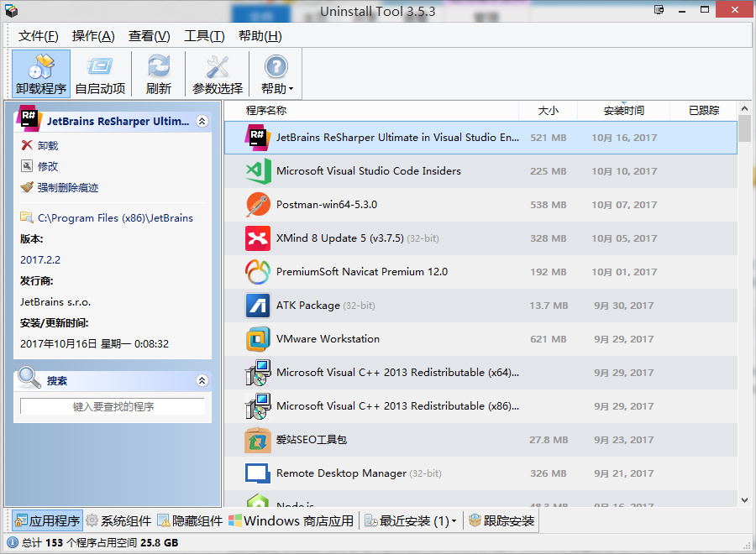This screenshot has width=756, height=554.
Task: Select 强制删除痕迹 in the left panel
Action: point(27,188)
